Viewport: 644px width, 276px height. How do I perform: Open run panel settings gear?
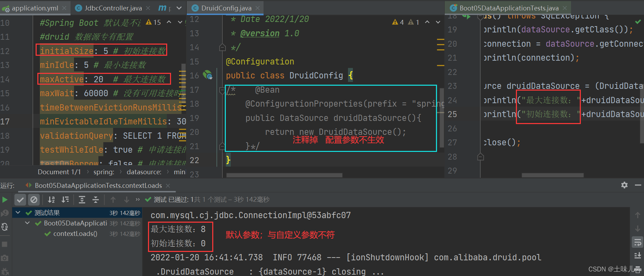tap(624, 185)
